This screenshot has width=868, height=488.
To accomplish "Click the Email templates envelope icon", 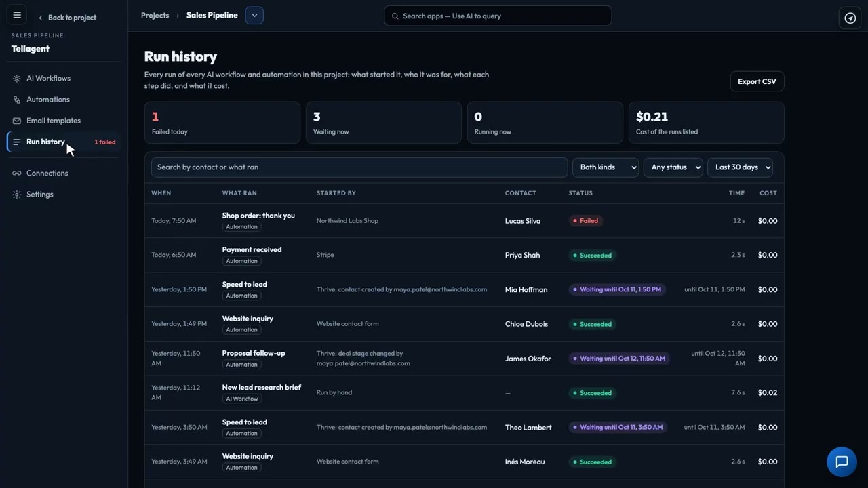I will click(x=17, y=121).
